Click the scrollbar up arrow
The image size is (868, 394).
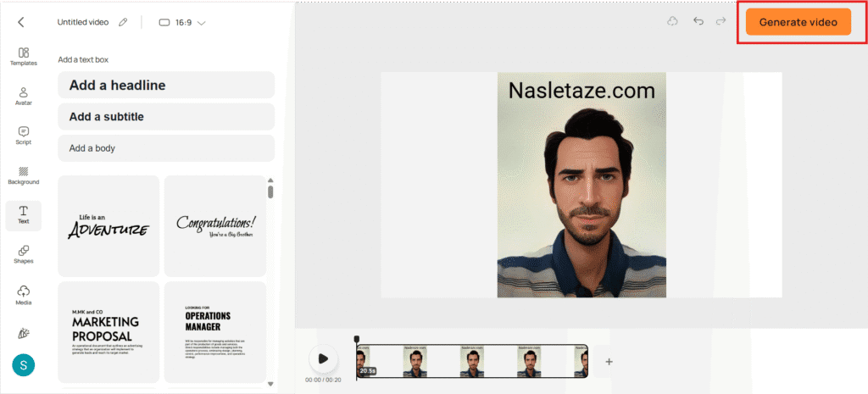point(270,180)
